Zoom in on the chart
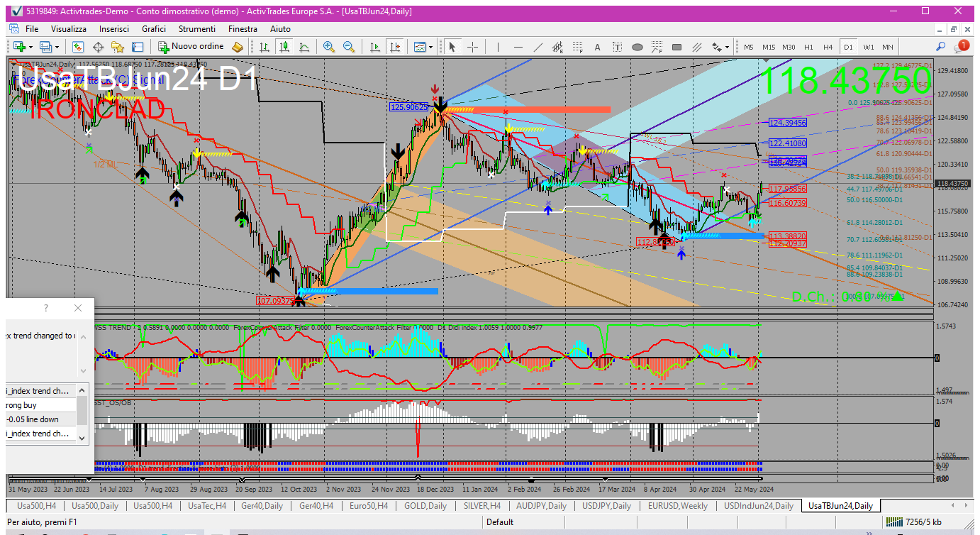This screenshot has width=980, height=535. click(328, 47)
